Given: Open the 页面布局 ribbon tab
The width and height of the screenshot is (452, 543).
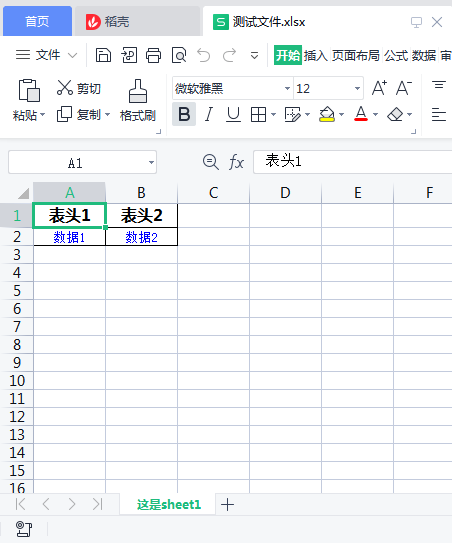Looking at the screenshot, I should click(356, 55).
